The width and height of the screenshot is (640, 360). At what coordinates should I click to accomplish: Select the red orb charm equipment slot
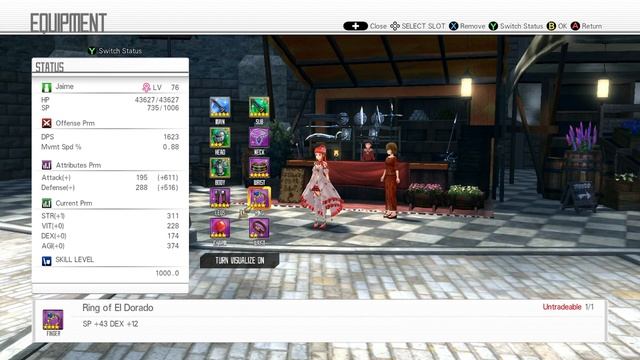(x=220, y=228)
